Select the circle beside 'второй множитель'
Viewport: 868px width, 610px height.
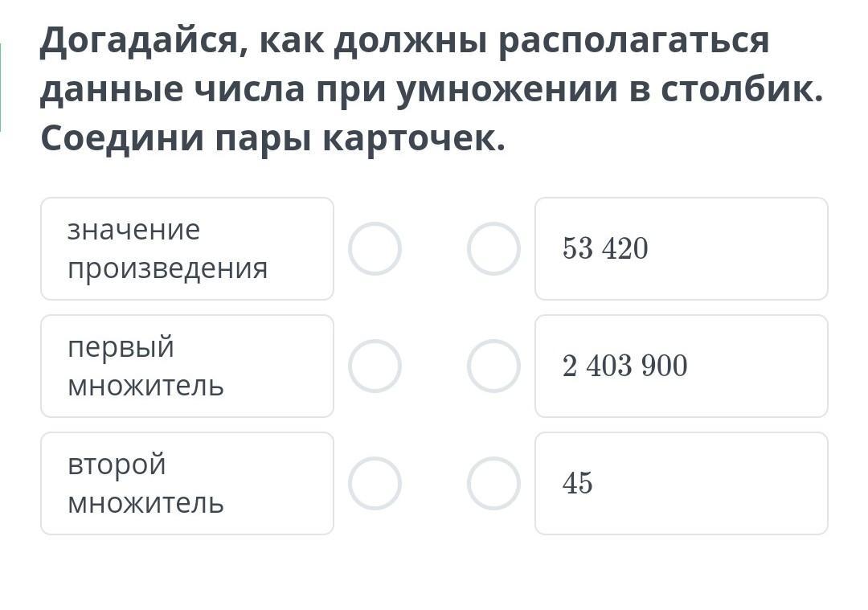tap(375, 484)
